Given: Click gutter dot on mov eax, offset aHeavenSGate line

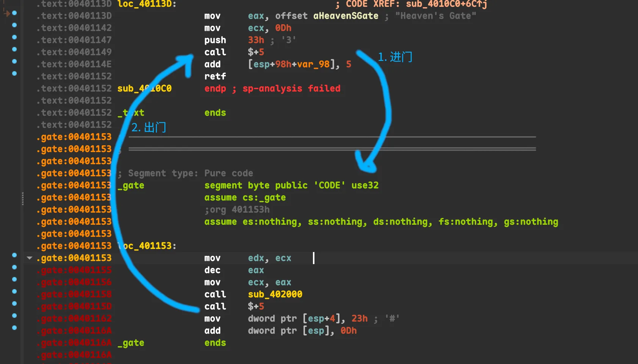Looking at the screenshot, I should point(14,13).
